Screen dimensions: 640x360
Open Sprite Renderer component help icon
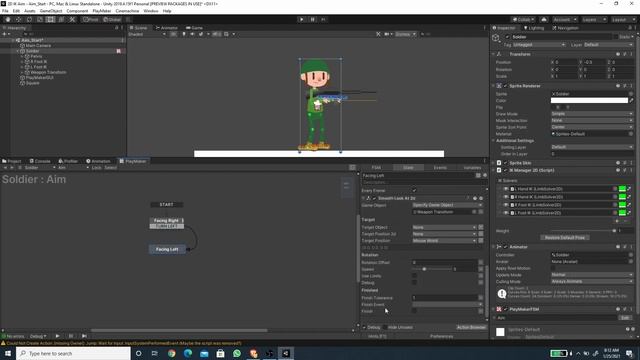[618, 86]
